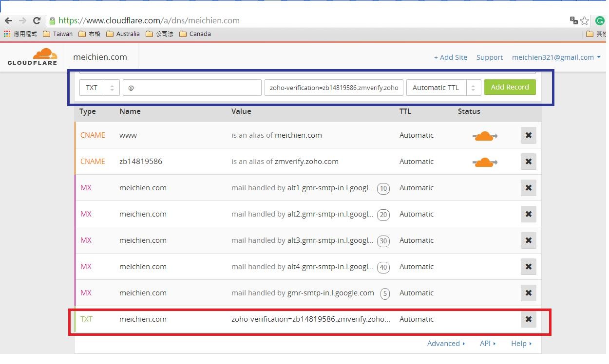Image resolution: width=609 pixels, height=364 pixels.
Task: Toggle Cloudflare proxy cloud for www record
Action: coord(485,136)
